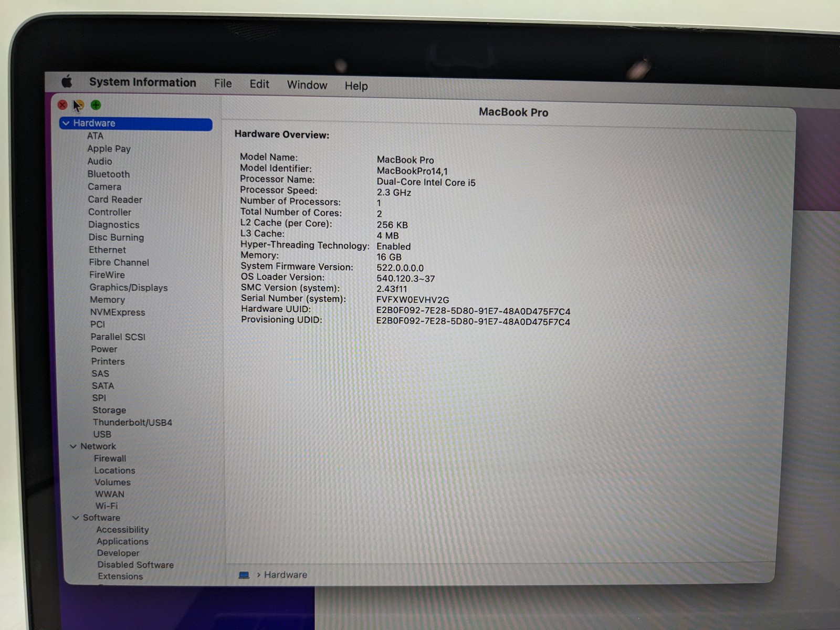Click the Model Identifier value MacBookPro14,1

pyautogui.click(x=412, y=171)
